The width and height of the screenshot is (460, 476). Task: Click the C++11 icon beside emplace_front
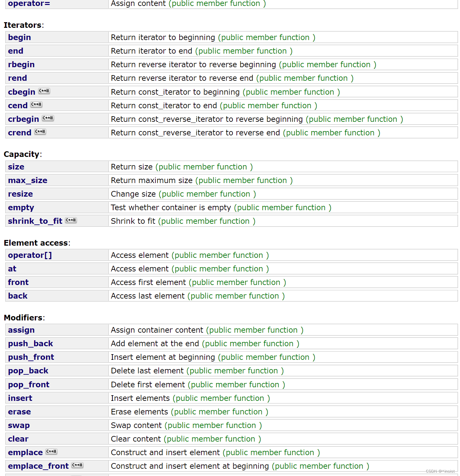point(77,465)
